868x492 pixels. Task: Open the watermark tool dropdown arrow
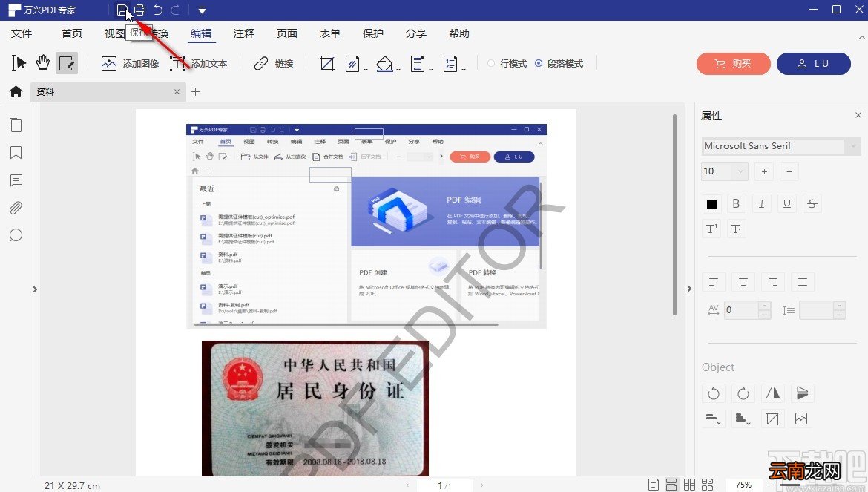point(366,69)
